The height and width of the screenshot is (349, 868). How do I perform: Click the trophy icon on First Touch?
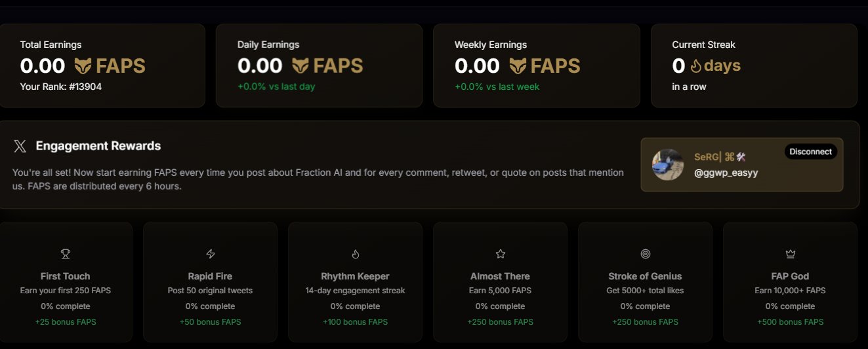point(65,253)
